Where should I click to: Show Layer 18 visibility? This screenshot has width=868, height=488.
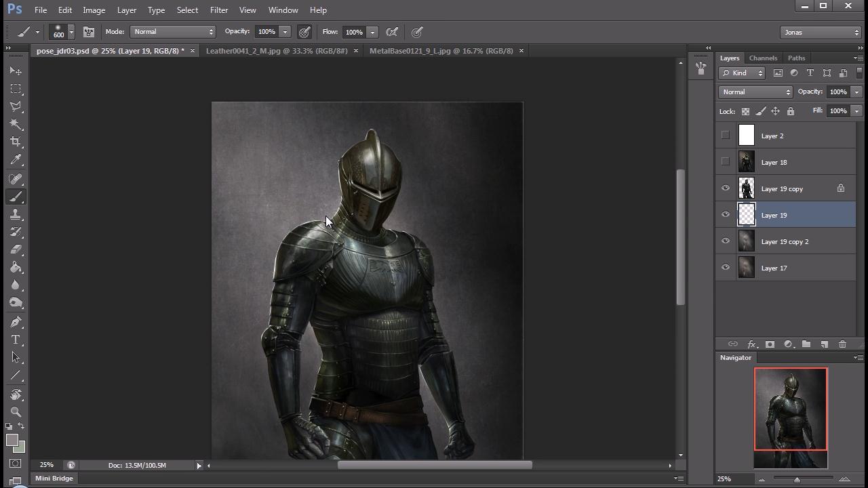coord(726,161)
